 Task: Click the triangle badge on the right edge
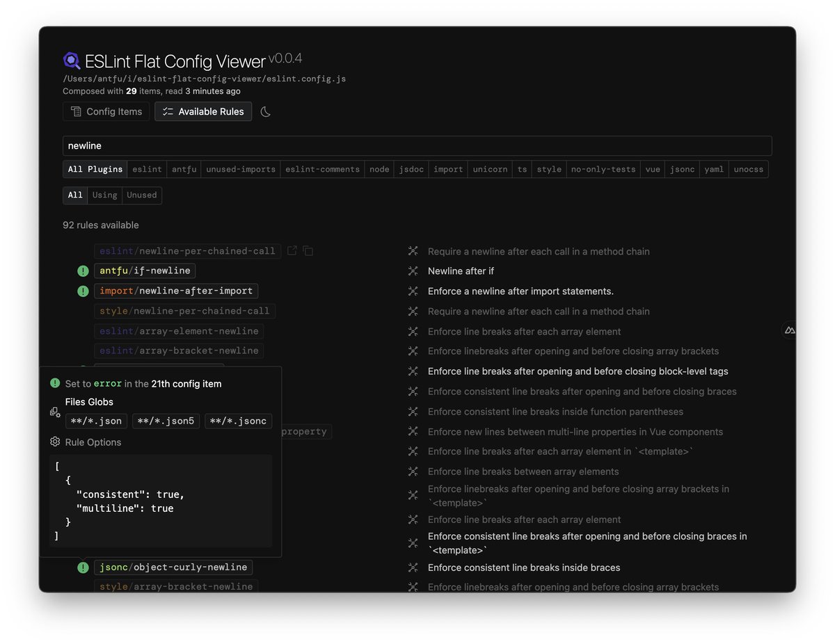pyautogui.click(x=790, y=329)
